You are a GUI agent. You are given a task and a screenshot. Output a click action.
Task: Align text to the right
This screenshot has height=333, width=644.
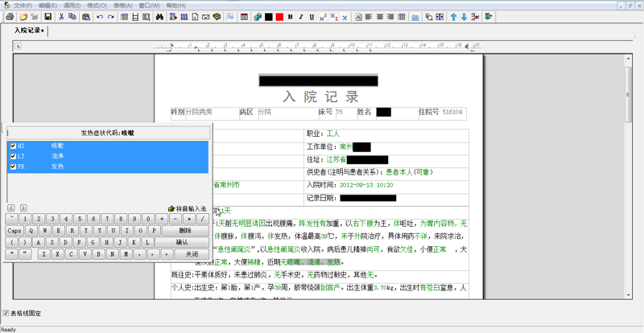[x=390, y=17]
